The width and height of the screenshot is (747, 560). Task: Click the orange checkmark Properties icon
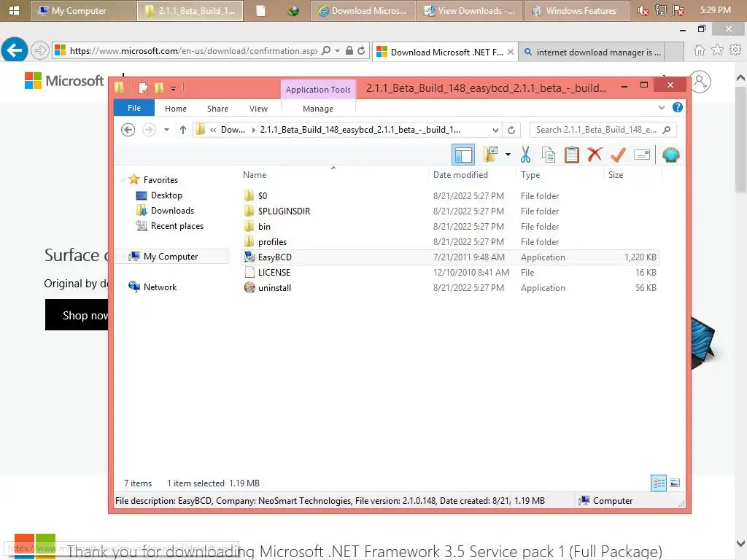(618, 155)
